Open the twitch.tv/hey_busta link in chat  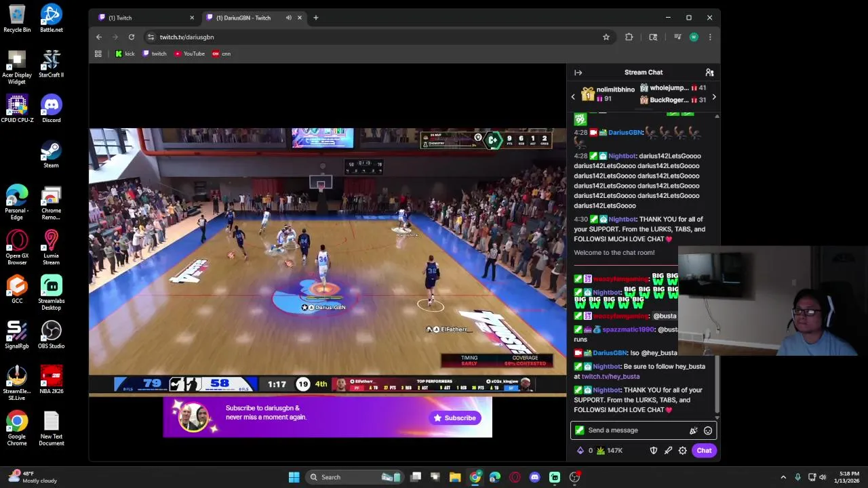pyautogui.click(x=610, y=376)
